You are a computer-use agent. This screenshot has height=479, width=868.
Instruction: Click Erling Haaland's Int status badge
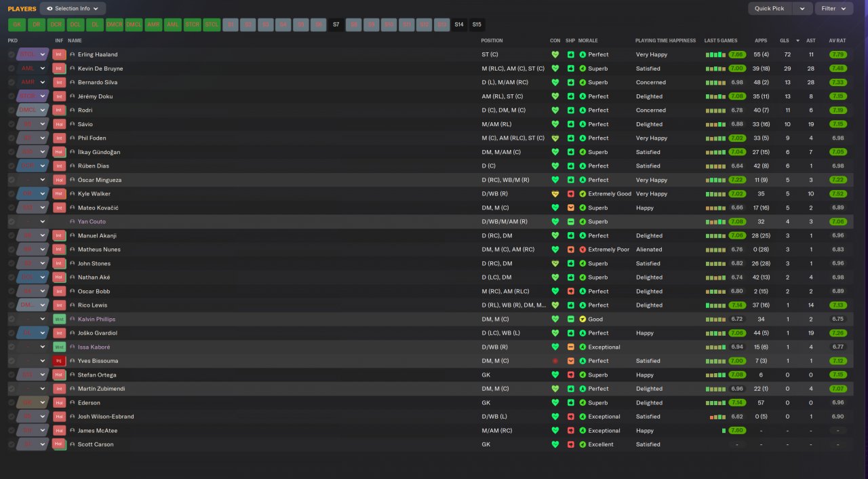point(59,54)
